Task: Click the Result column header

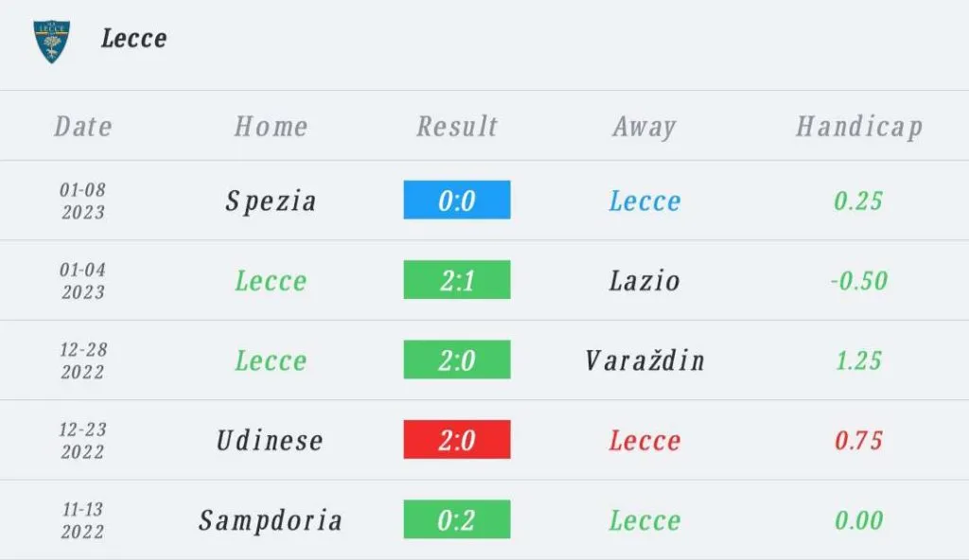Action: pos(457,127)
